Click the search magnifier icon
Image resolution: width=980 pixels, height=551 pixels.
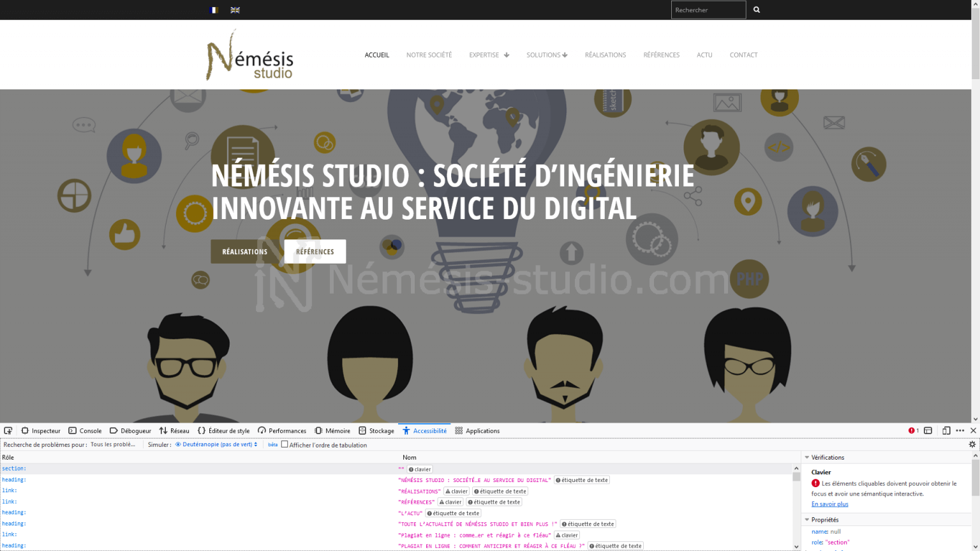click(x=757, y=10)
